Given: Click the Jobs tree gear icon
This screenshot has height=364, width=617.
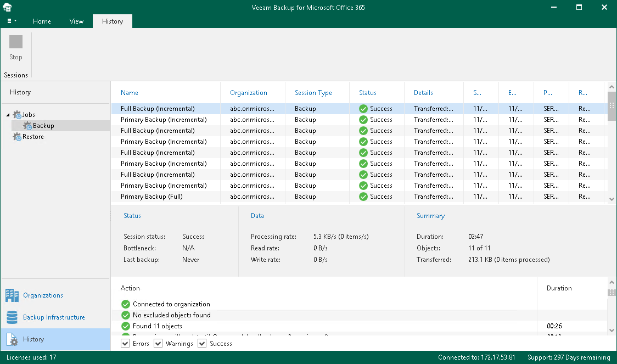Looking at the screenshot, I should (17, 115).
